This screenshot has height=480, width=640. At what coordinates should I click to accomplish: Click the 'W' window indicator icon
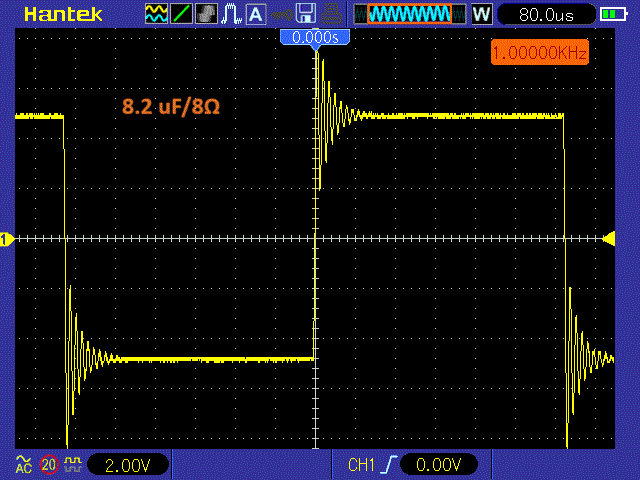tap(482, 14)
